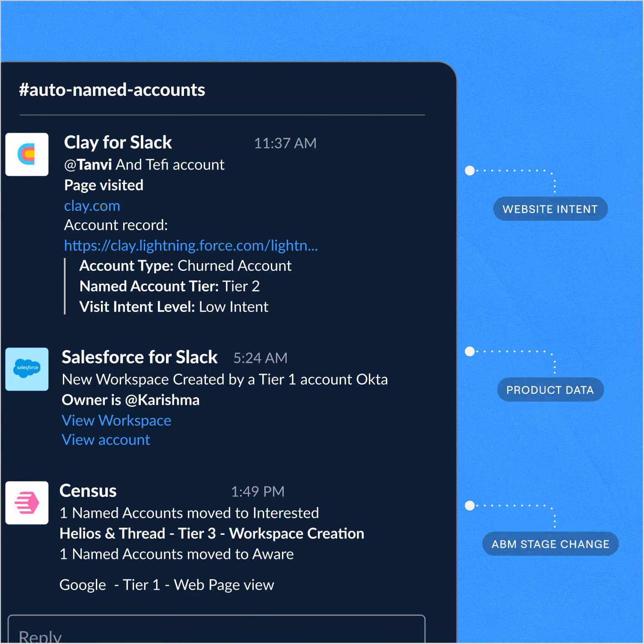The height and width of the screenshot is (644, 644).
Task: Click the Account Type: Churned Account line
Action: (186, 266)
